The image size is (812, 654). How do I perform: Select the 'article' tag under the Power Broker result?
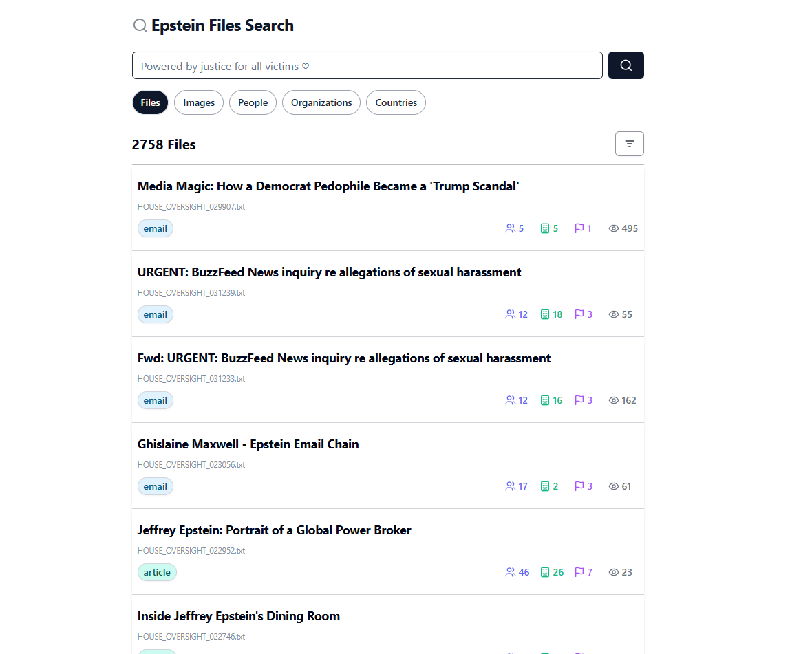coord(157,571)
